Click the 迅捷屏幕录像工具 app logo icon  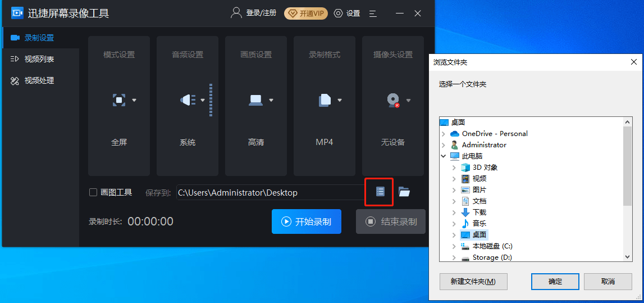point(17,13)
